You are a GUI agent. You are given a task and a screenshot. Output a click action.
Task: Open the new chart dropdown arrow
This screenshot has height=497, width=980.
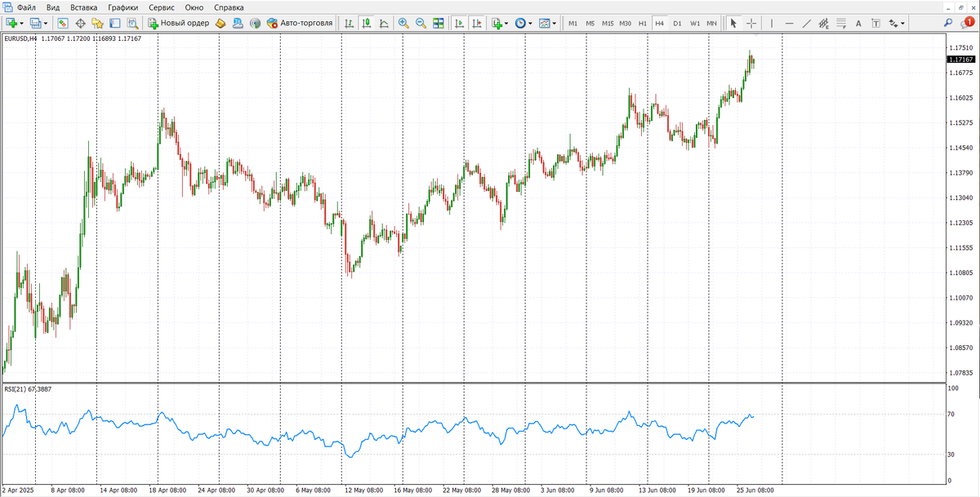click(23, 23)
